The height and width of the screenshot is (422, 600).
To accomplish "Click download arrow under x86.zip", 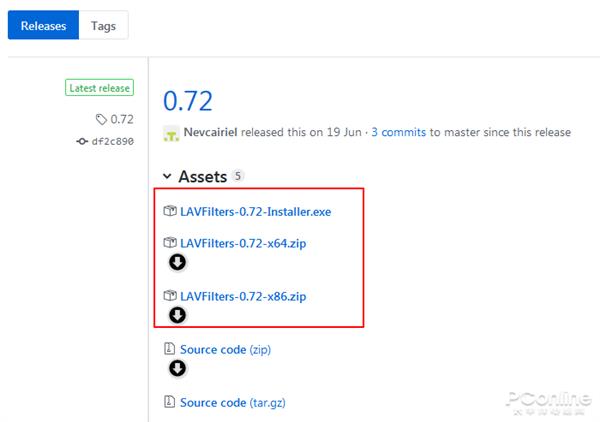I will [178, 316].
